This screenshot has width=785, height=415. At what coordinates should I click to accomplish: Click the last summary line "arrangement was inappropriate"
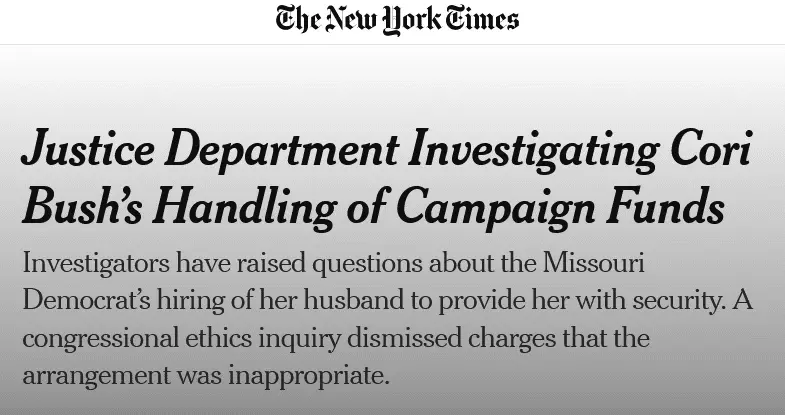tap(204, 378)
